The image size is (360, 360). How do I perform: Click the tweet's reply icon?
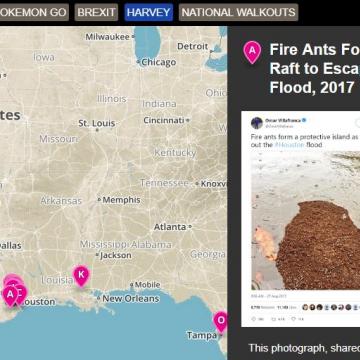tap(254, 319)
